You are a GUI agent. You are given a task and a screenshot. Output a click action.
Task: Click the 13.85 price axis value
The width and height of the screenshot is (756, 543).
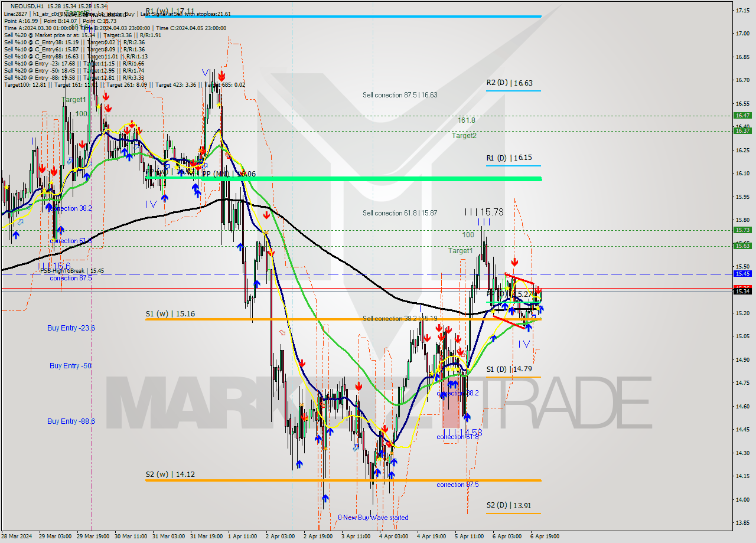coord(742,522)
